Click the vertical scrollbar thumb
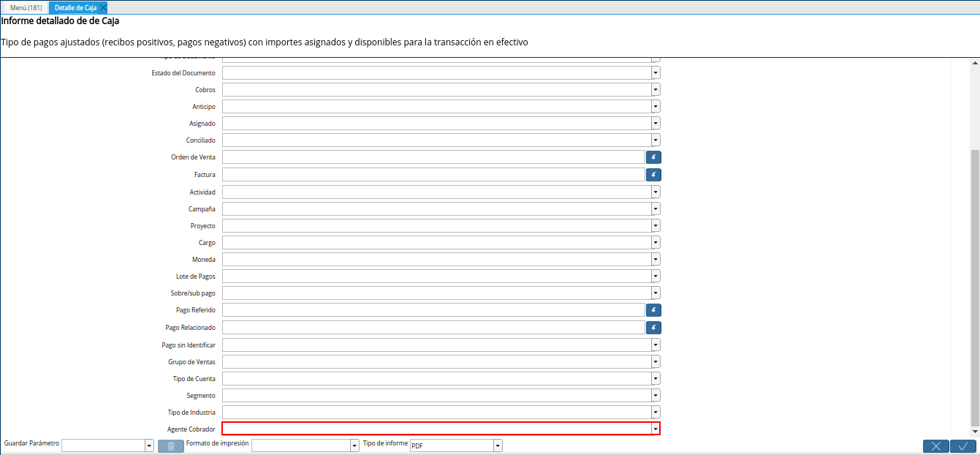980x455 pixels. [x=974, y=287]
